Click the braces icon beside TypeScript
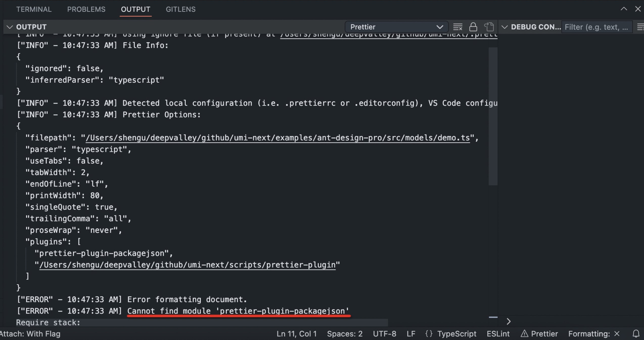This screenshot has width=644, height=340. (429, 334)
